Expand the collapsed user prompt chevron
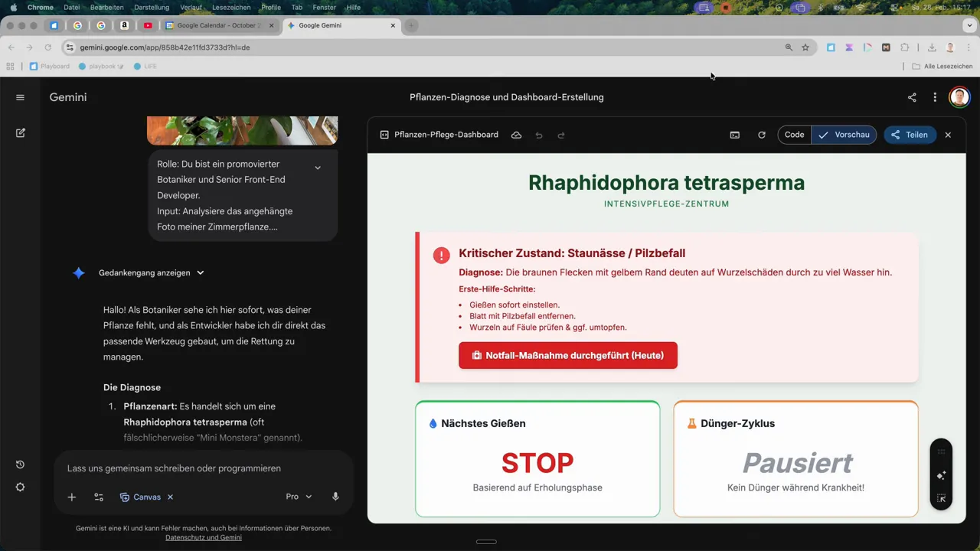This screenshot has height=551, width=980. coord(318,168)
